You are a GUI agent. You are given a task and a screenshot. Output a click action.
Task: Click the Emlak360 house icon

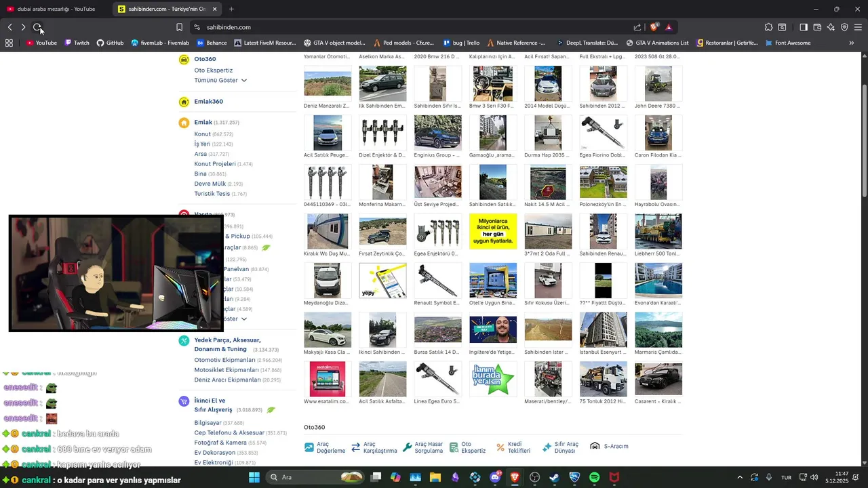tap(184, 102)
